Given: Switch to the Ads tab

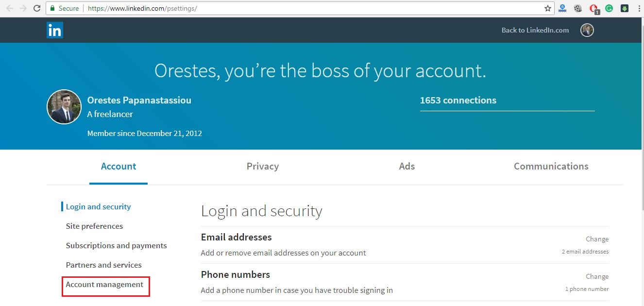Looking at the screenshot, I should click(x=407, y=166).
